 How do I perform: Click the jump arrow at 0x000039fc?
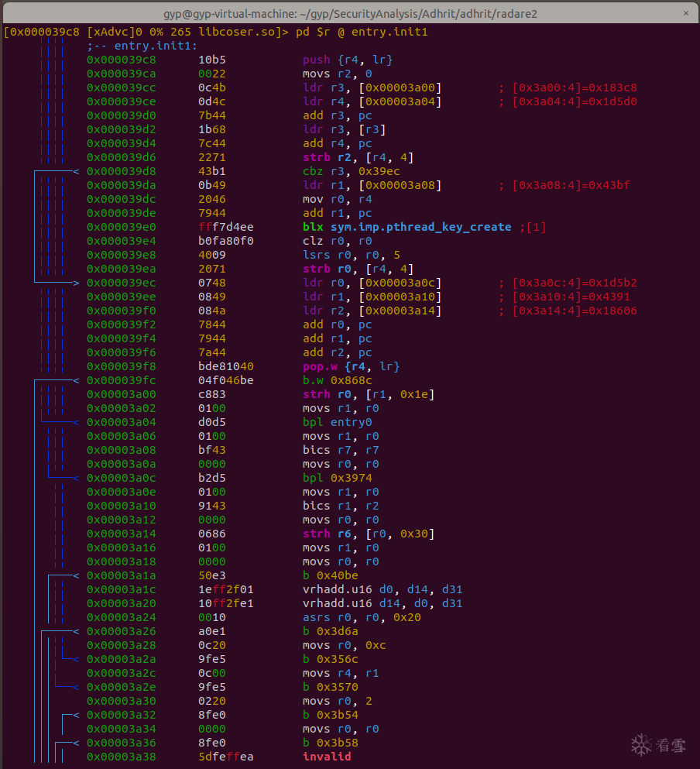click(75, 380)
